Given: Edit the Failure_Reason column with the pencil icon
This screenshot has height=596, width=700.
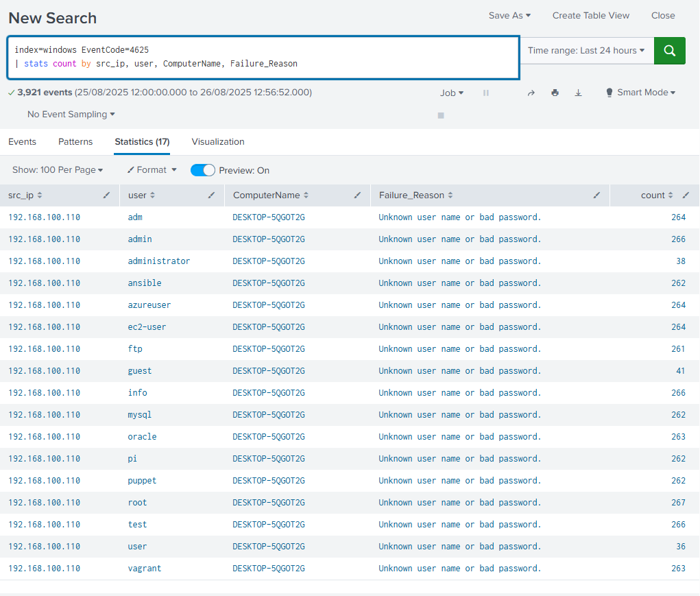Looking at the screenshot, I should pos(596,195).
